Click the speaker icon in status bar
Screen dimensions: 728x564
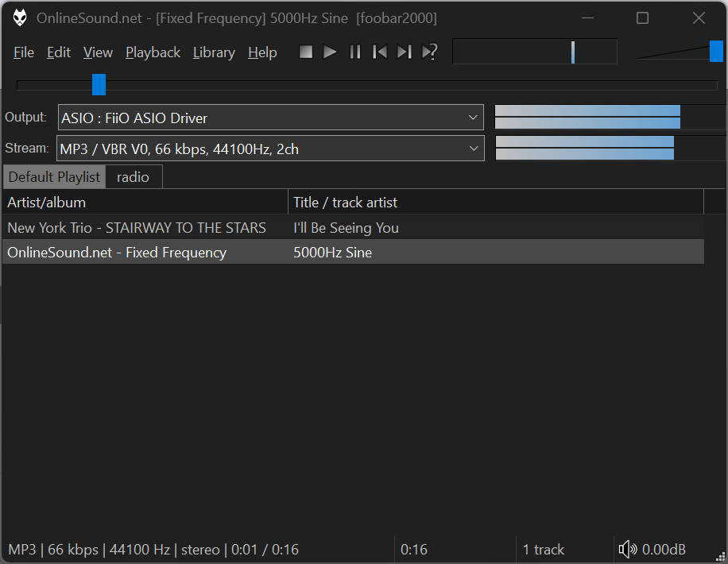628,550
